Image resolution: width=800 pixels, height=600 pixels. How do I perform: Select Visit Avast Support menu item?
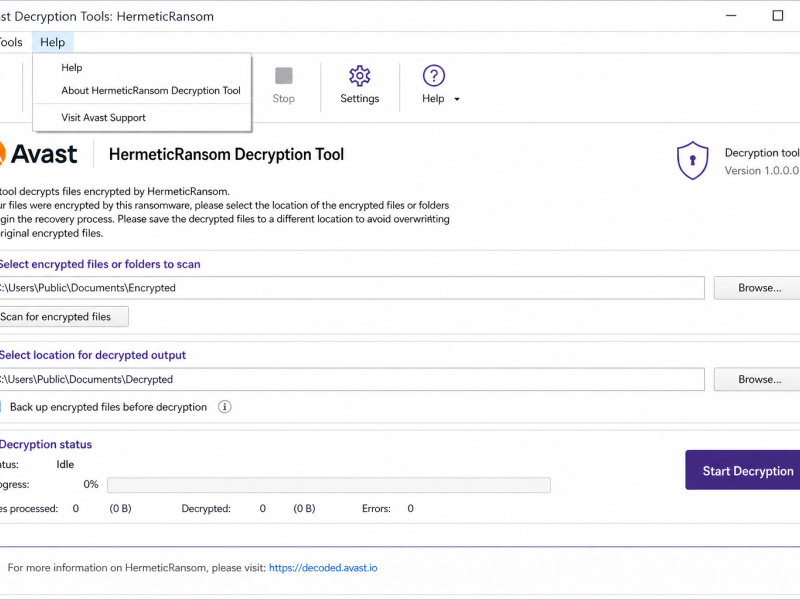coord(142,118)
